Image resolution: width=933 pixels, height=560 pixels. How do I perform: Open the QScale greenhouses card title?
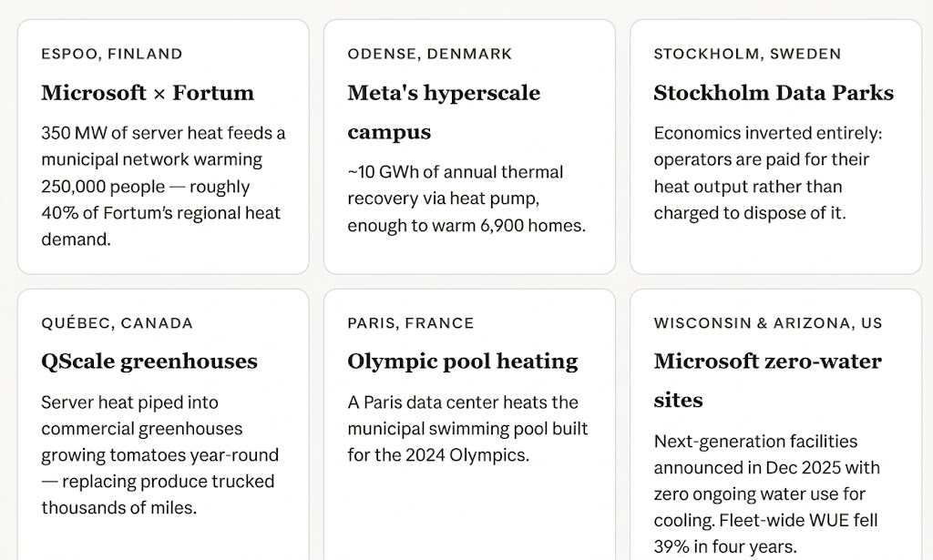click(x=149, y=361)
